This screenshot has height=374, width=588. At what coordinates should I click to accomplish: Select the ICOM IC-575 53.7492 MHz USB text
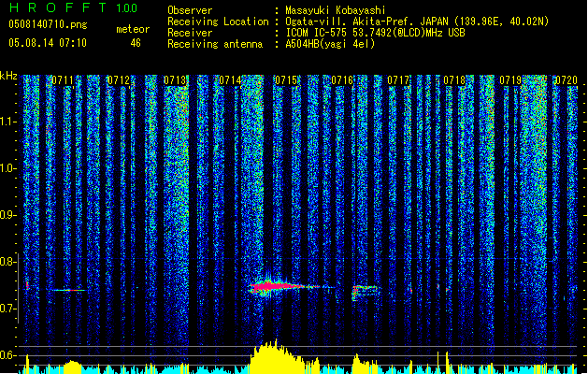(375, 33)
